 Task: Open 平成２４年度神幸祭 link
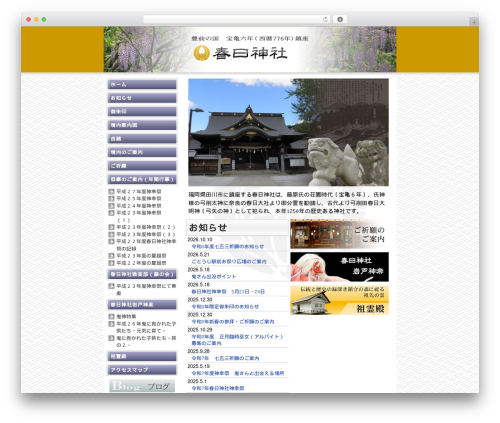pos(139,206)
